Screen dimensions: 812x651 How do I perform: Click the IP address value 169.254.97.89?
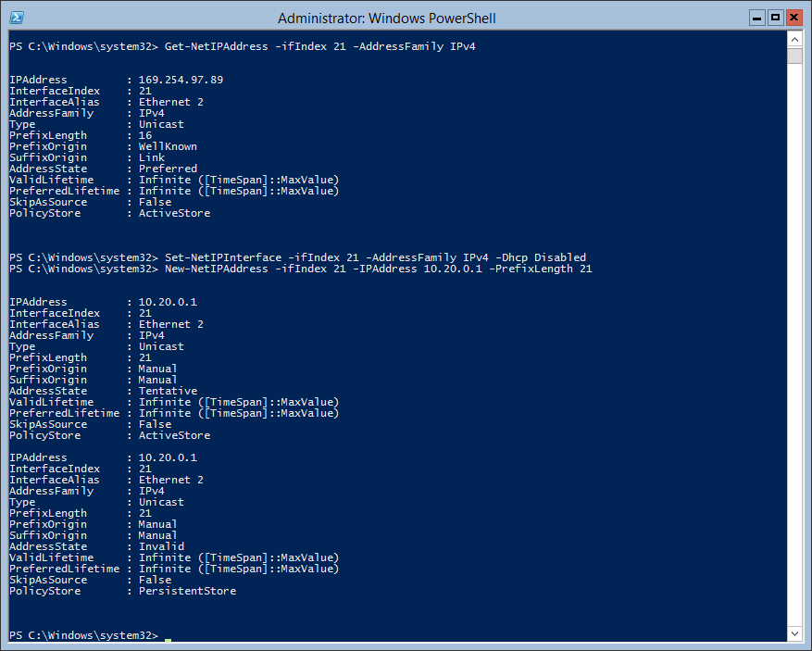(181, 80)
